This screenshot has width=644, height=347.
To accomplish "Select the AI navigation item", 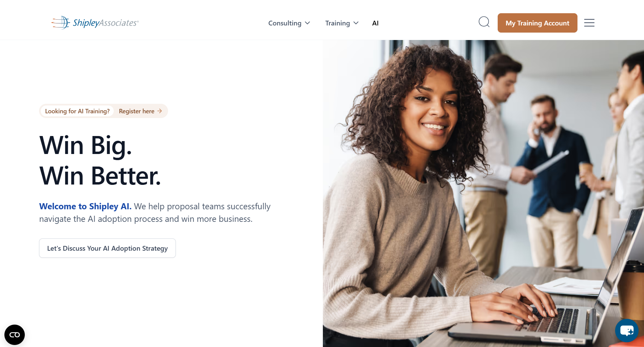I will [375, 23].
